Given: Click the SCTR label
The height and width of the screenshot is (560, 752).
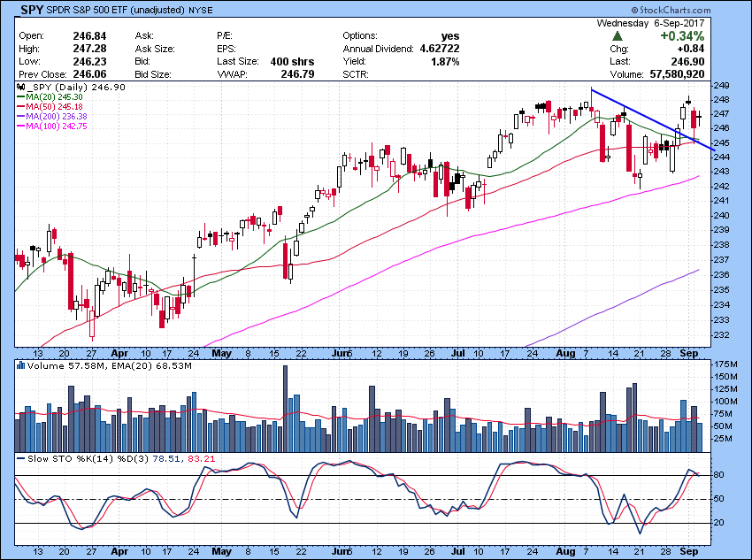Looking at the screenshot, I should point(356,74).
